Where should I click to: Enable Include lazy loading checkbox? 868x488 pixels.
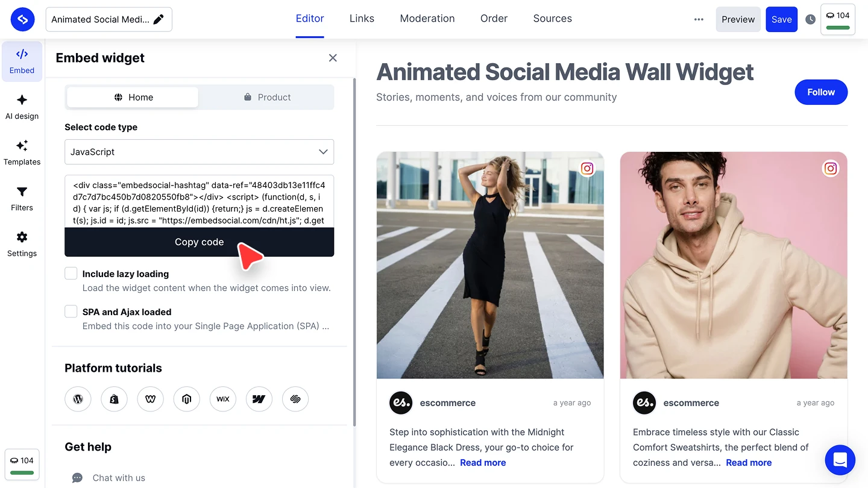[71, 274]
